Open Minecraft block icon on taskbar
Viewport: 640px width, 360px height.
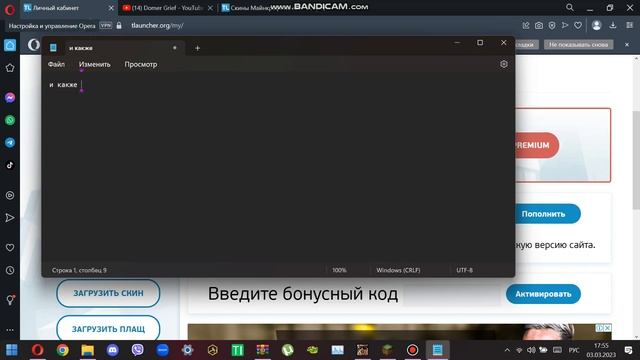tap(387, 350)
